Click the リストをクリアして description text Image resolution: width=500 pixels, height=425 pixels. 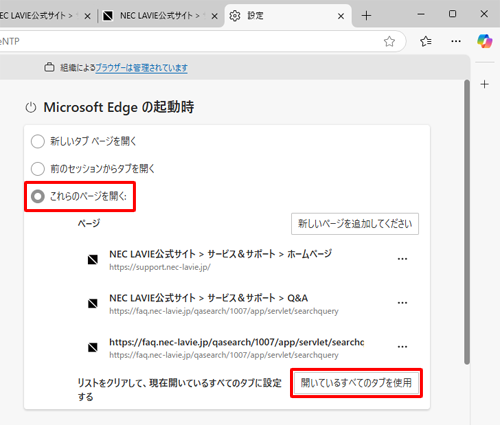pos(179,390)
